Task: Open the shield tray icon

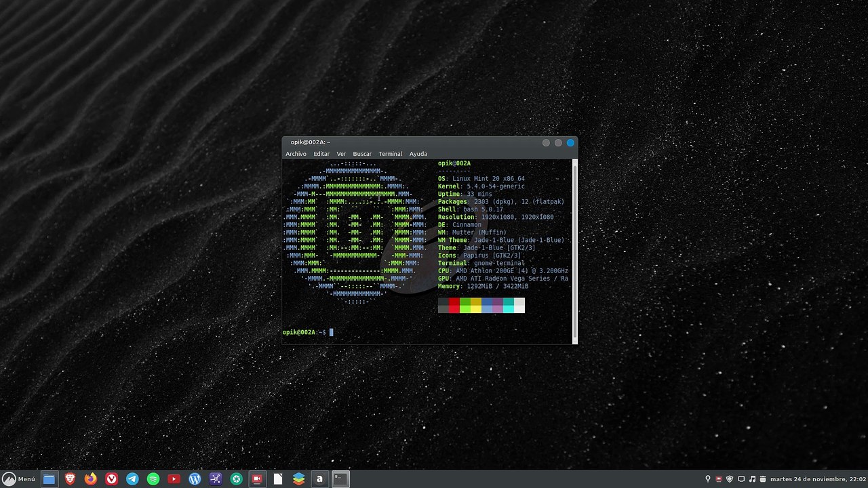Action: click(x=730, y=479)
